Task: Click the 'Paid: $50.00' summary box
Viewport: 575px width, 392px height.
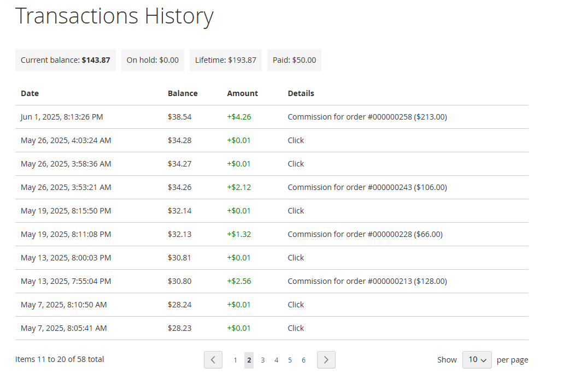Action: [294, 60]
